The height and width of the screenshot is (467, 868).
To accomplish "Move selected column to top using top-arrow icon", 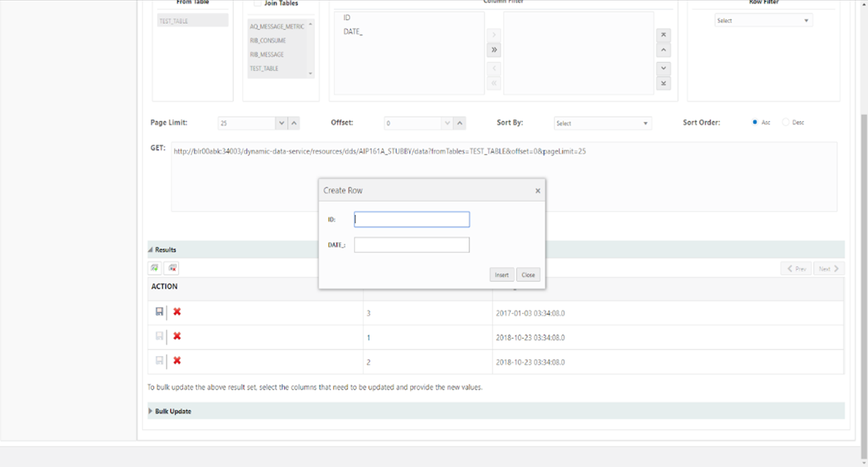I will tap(663, 34).
